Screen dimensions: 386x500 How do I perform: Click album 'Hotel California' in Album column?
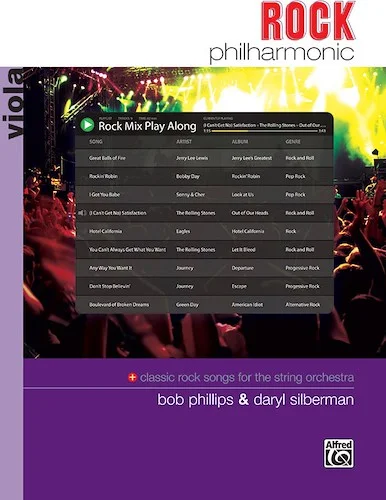pos(248,231)
